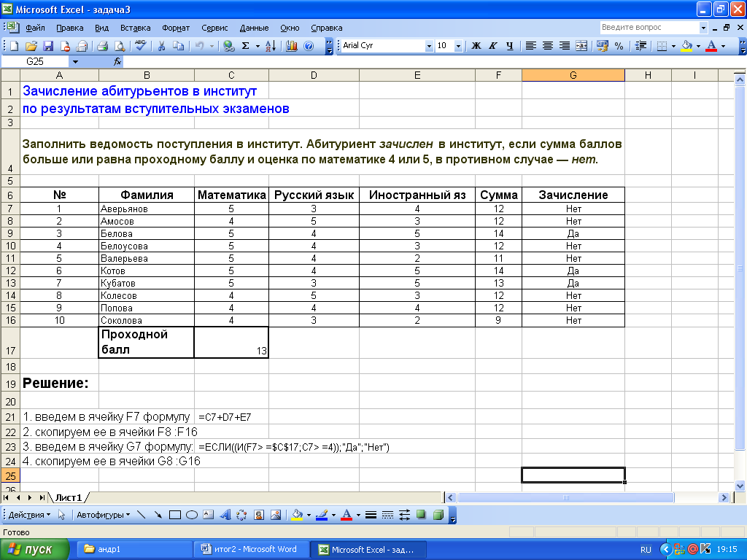Open the shadow style settings

tap(421, 515)
